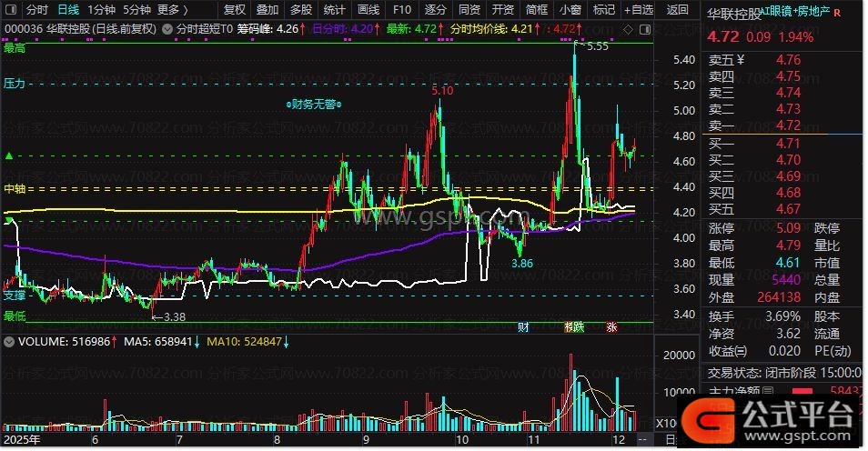Click the red R badge beside 房地产
This screenshot has height=451, width=868.
pyautogui.click(x=836, y=15)
